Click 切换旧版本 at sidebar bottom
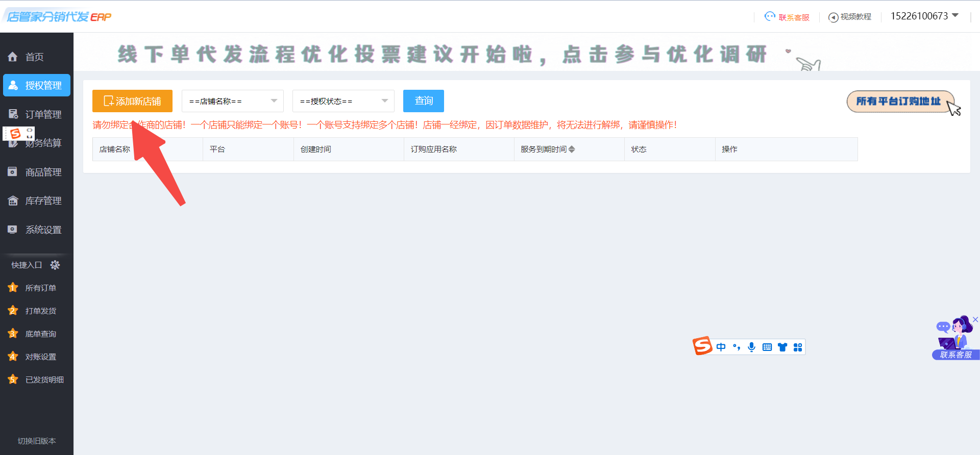This screenshot has height=455, width=980. [37, 441]
